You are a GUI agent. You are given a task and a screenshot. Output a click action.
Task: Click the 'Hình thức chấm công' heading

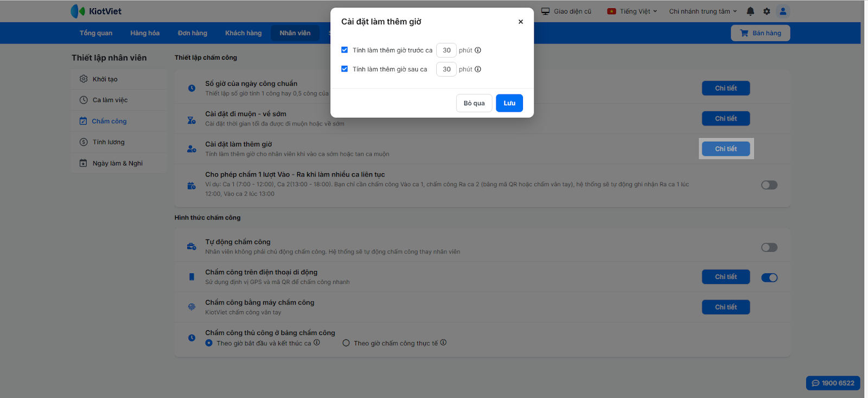(x=208, y=218)
